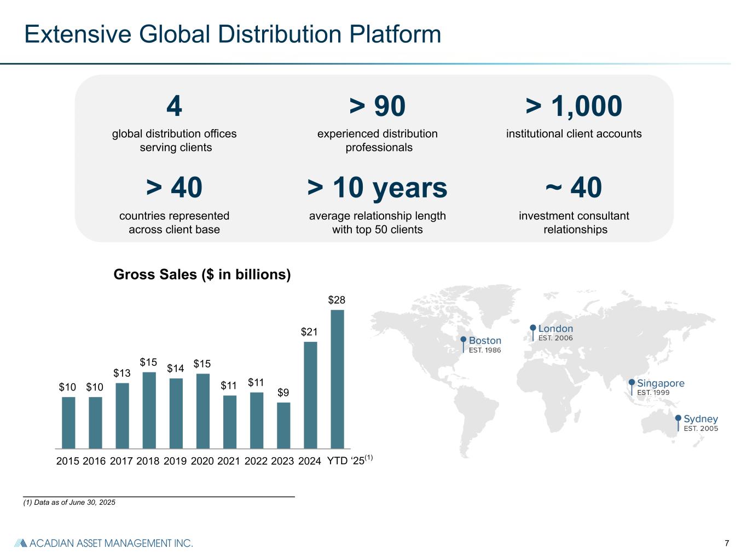
Task: Select the 2024 gross sales bar
Action: pos(310,395)
